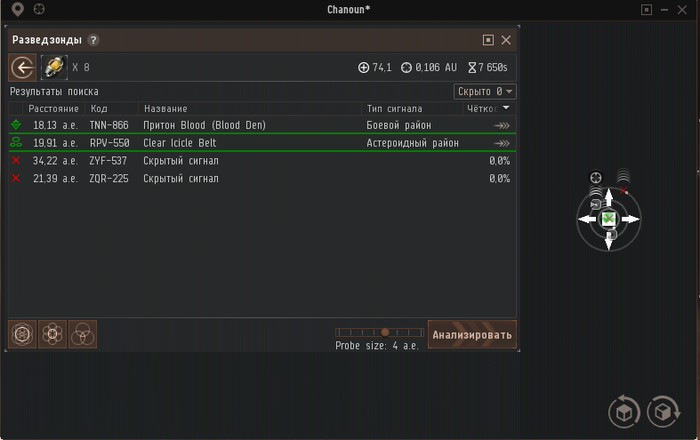Screen dimensions: 700x440
Task: Open the probe scanner help question mark
Action: pyautogui.click(x=93, y=41)
